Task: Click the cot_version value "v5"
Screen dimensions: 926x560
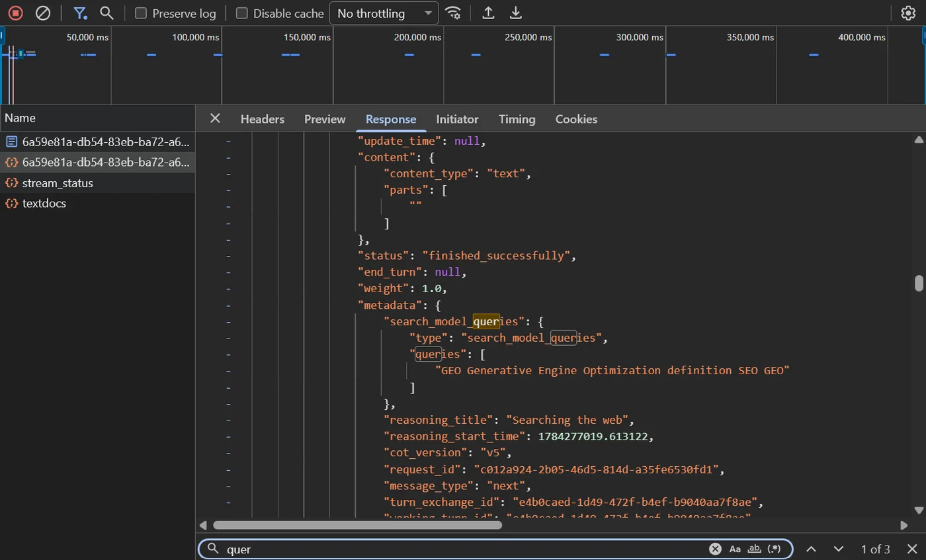Action: (493, 453)
